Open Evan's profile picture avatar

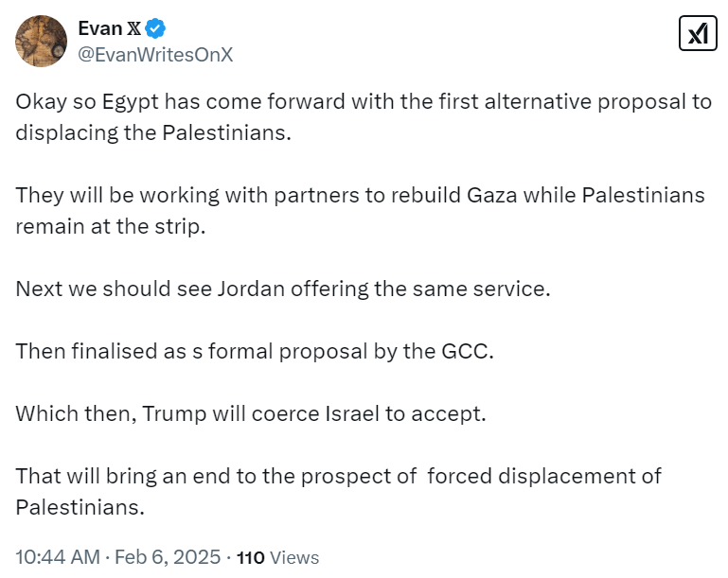pyautogui.click(x=39, y=40)
